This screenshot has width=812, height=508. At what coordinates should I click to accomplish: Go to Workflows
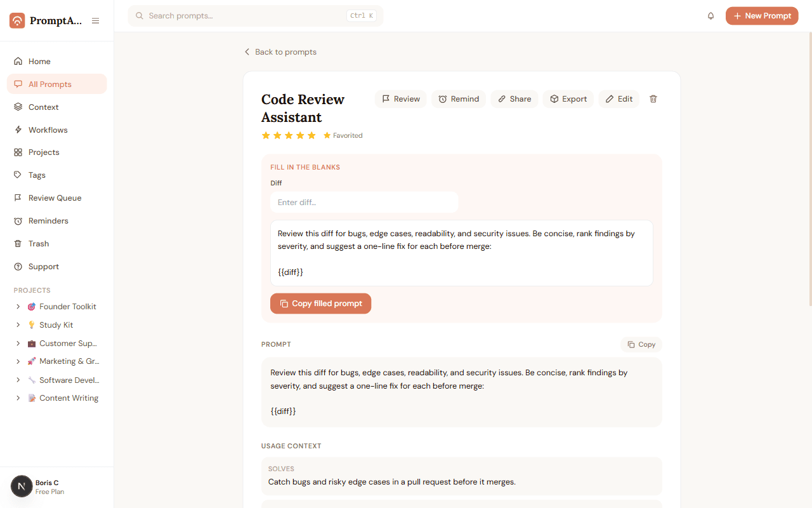(x=57, y=130)
